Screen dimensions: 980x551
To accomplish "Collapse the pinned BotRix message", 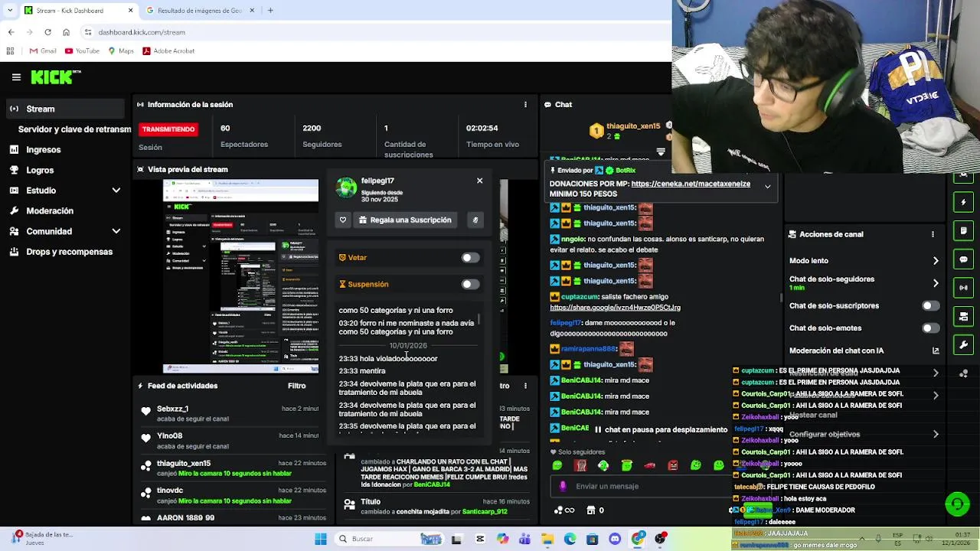I will (767, 187).
